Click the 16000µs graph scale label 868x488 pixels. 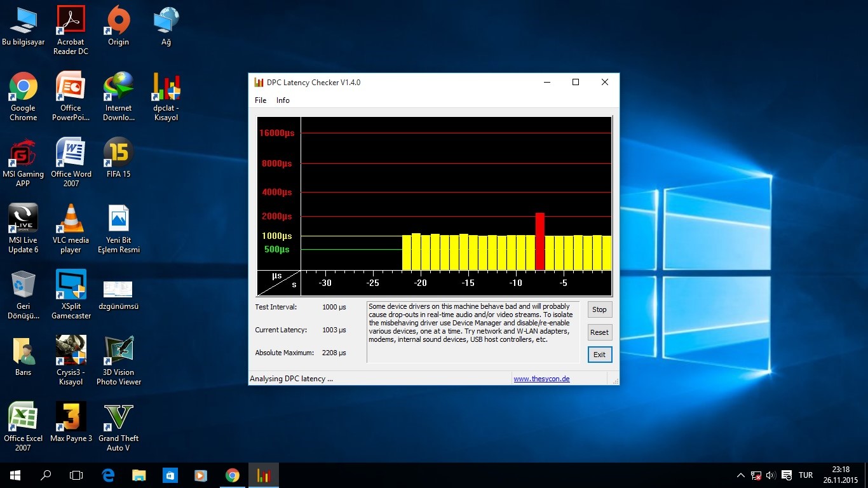click(x=277, y=133)
